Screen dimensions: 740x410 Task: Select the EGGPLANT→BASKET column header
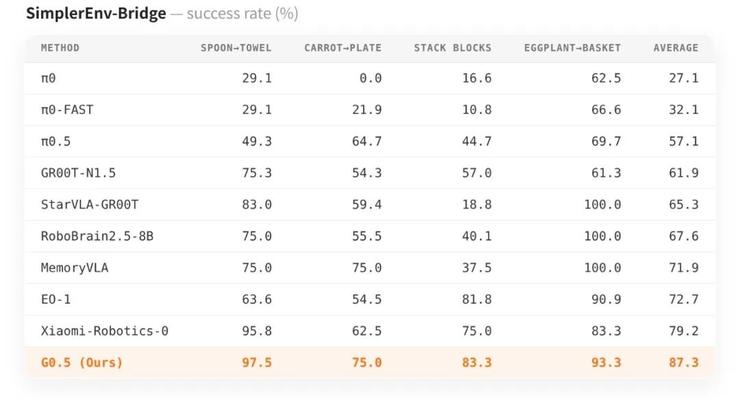[x=572, y=48]
